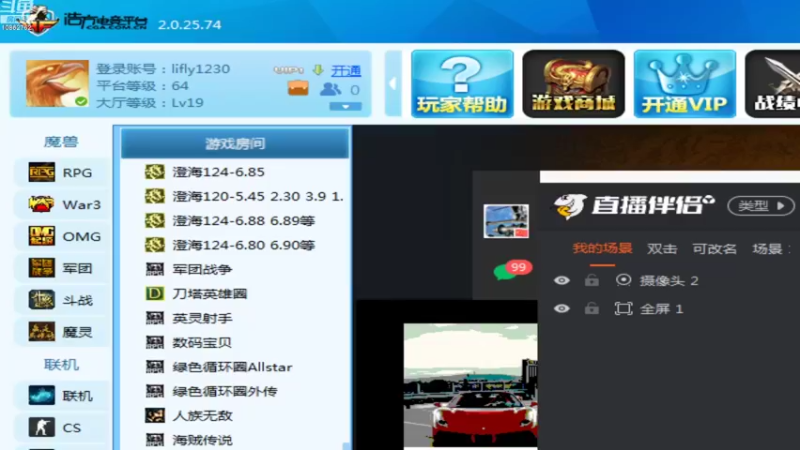Open the 游戏商城 treasure chest tile

click(573, 84)
